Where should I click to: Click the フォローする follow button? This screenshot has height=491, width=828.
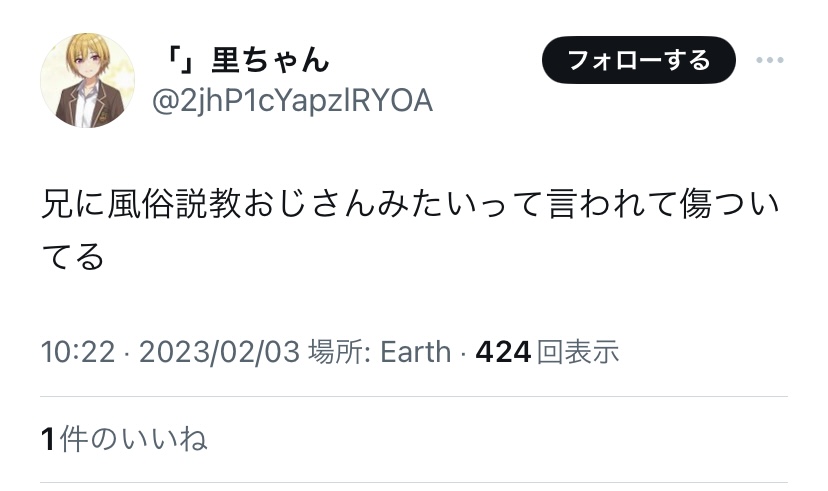(x=638, y=60)
